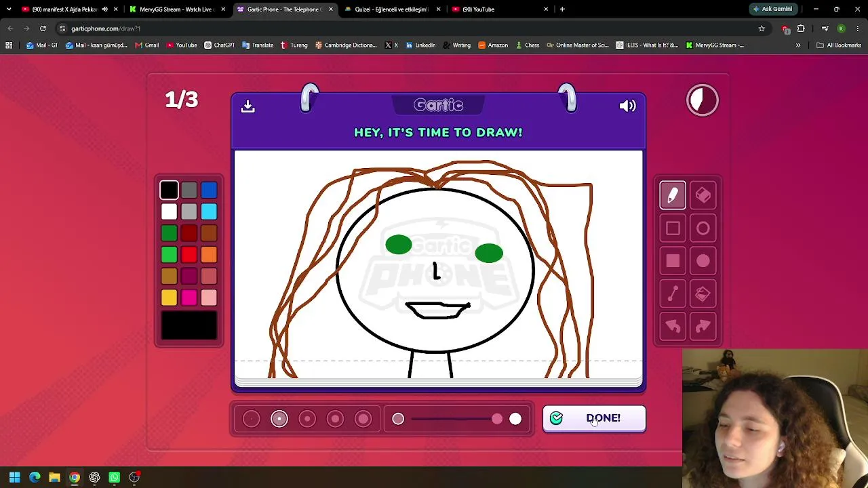Open Ask Gemini
This screenshot has width=868, height=488.
point(772,9)
